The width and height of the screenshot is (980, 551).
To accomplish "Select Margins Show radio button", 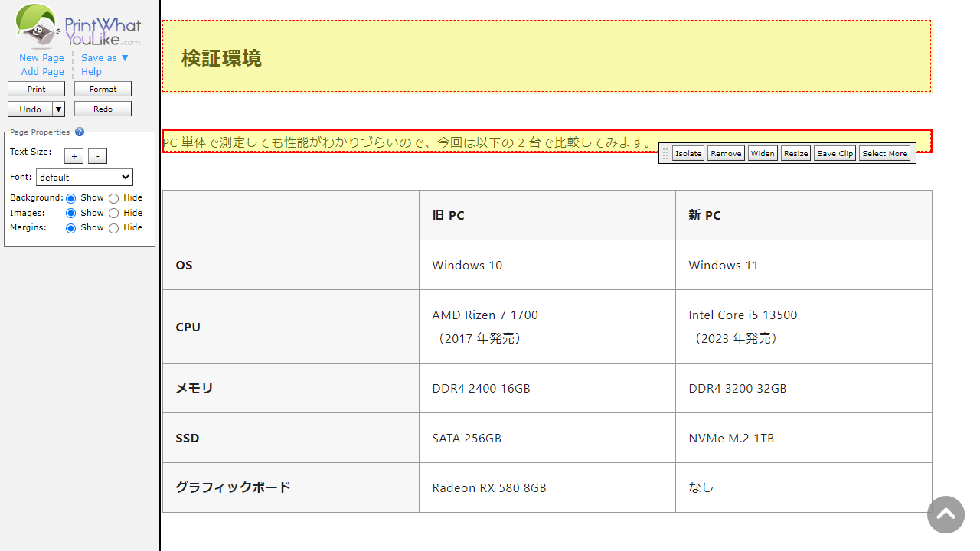I will 71,228.
